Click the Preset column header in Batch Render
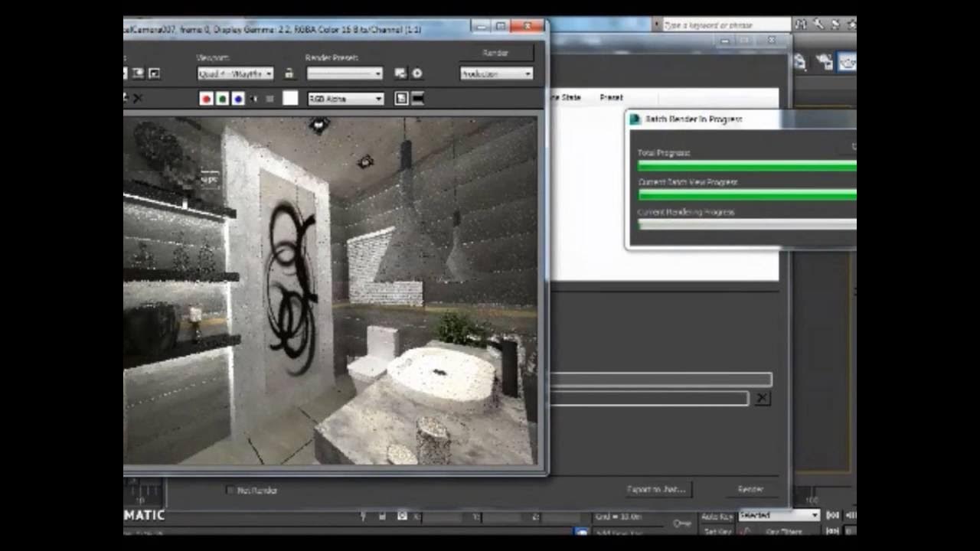This screenshot has width=980, height=551. click(x=611, y=98)
